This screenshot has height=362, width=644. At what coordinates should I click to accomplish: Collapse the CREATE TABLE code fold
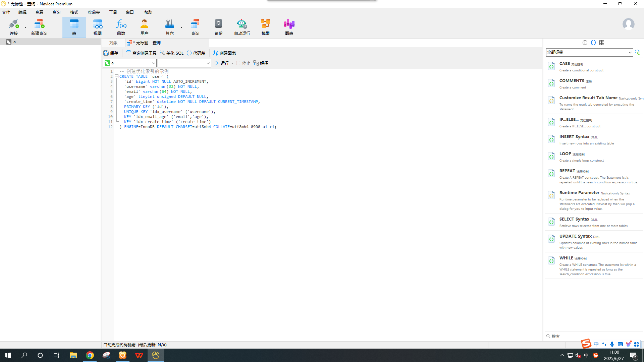pyautogui.click(x=116, y=76)
